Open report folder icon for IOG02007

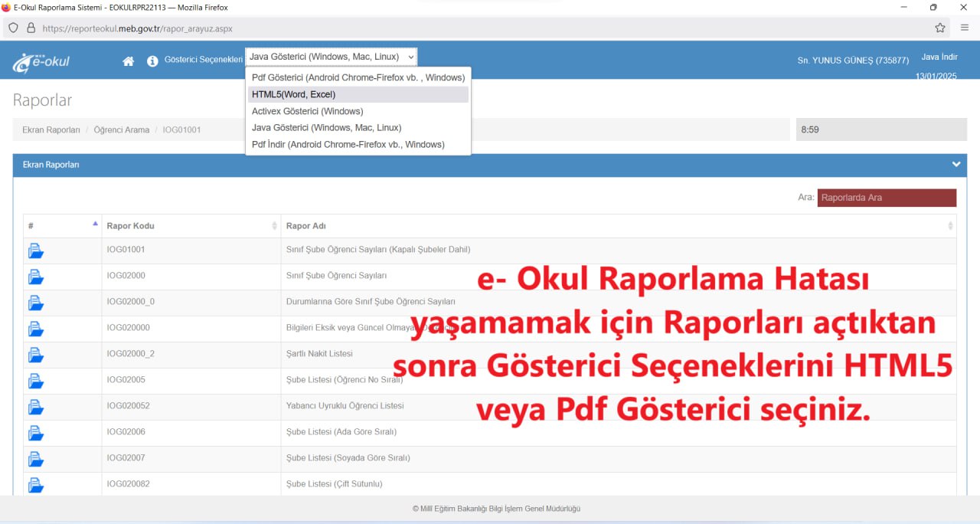tap(36, 459)
